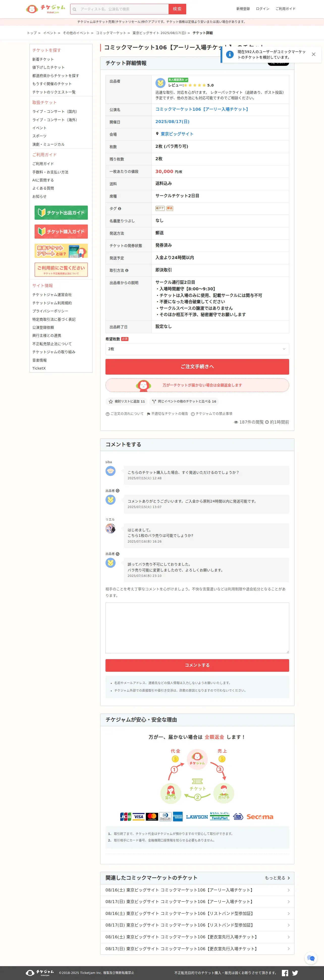Screen dimensions: 324x980
Task: Close the 592 users notification banner
Action: pos(313,54)
